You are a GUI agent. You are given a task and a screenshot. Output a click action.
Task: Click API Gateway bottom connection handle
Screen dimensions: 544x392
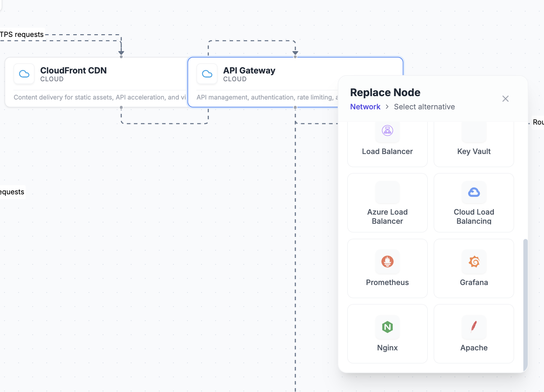[295, 107]
